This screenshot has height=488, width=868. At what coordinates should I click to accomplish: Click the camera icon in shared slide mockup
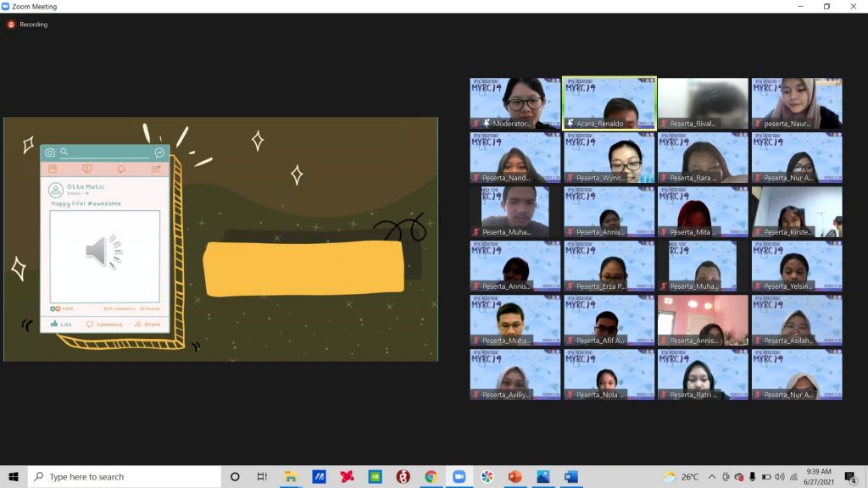[x=50, y=152]
